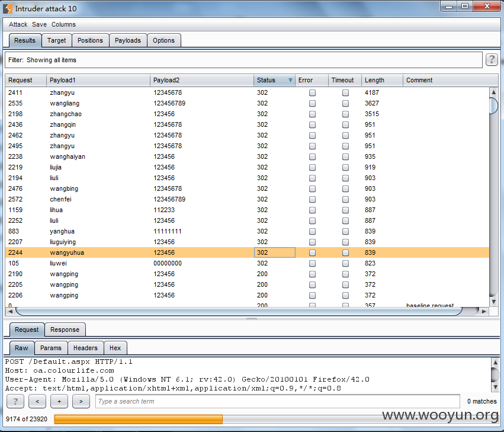Toggle Error checkbox for request 2190
The image size is (504, 432).
(x=312, y=274)
